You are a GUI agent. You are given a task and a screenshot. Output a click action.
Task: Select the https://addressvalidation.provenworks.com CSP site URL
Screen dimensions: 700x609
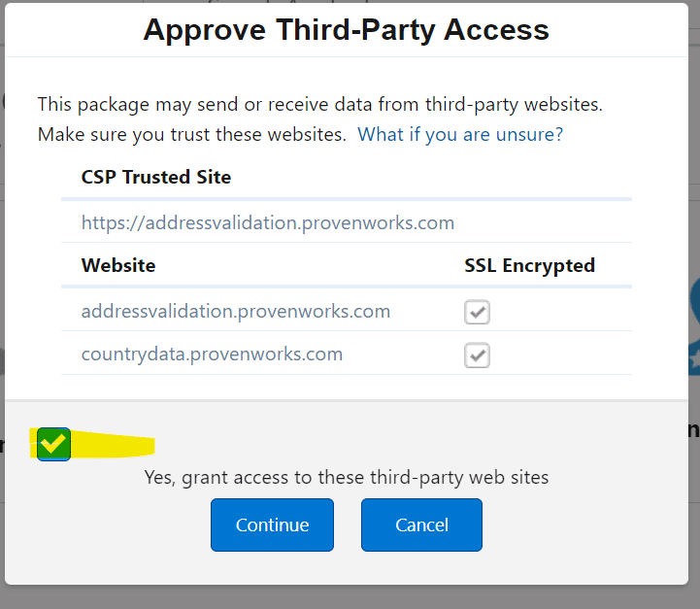click(x=268, y=223)
